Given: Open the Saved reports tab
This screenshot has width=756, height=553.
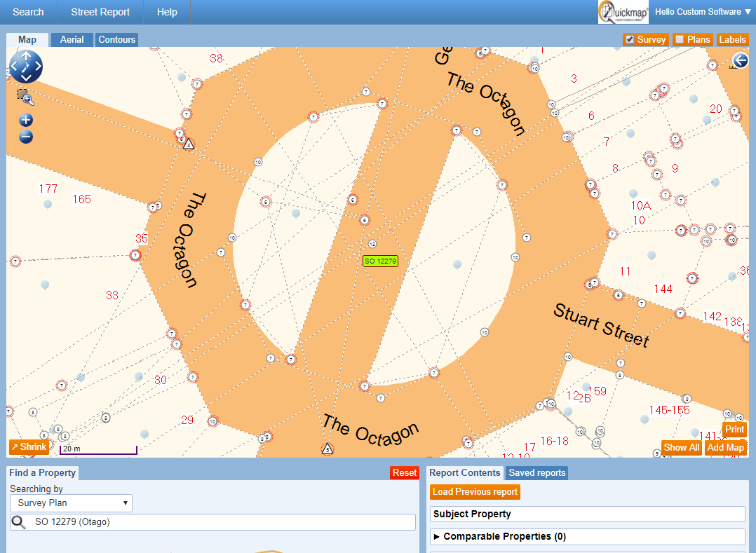Looking at the screenshot, I should pyautogui.click(x=536, y=473).
